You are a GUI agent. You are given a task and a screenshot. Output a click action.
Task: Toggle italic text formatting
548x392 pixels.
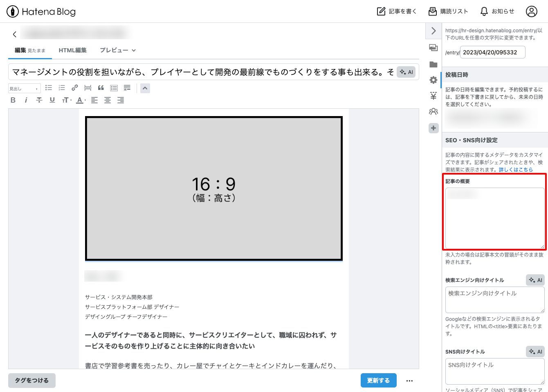pos(26,100)
